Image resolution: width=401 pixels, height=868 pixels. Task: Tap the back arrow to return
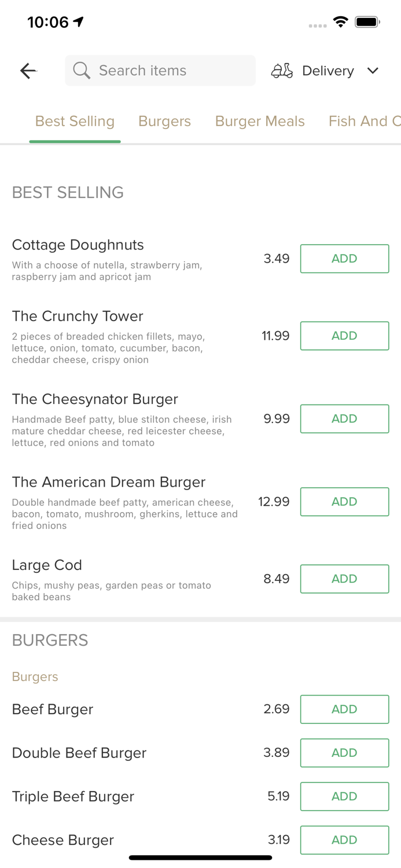28,71
